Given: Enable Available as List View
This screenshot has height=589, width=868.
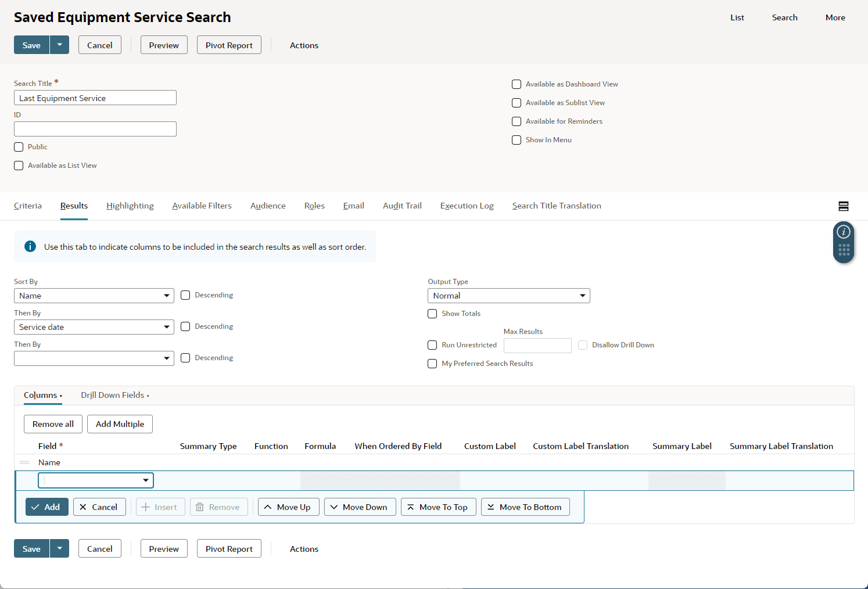Looking at the screenshot, I should click(x=19, y=166).
